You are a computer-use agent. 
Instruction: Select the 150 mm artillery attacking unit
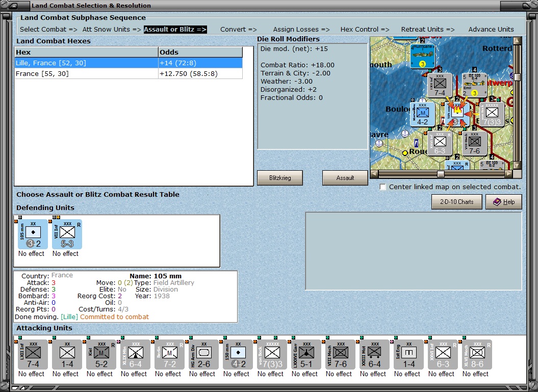click(238, 355)
